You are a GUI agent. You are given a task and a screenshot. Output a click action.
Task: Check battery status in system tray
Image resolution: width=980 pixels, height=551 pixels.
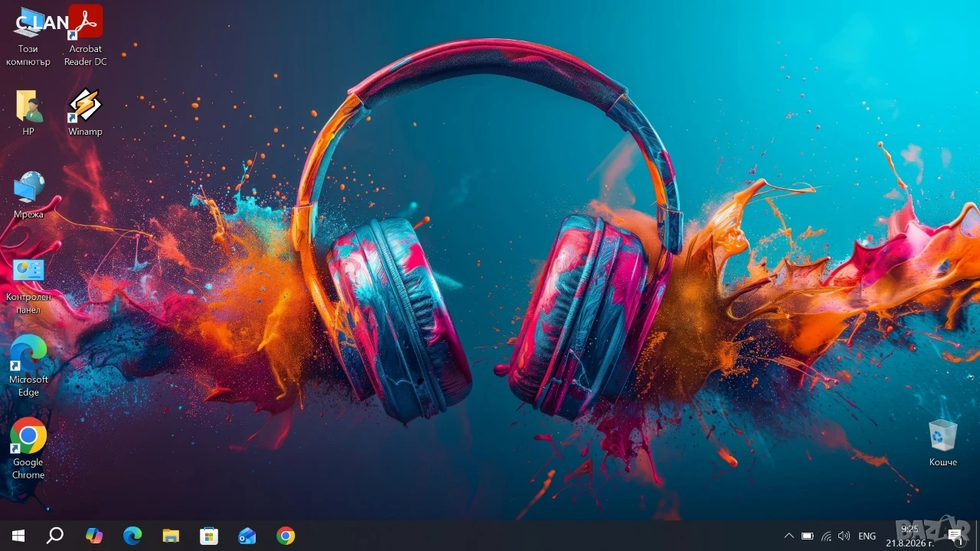coord(807,536)
